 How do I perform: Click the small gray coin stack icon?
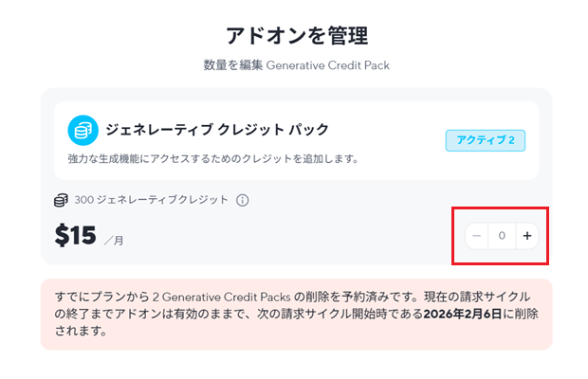click(61, 200)
